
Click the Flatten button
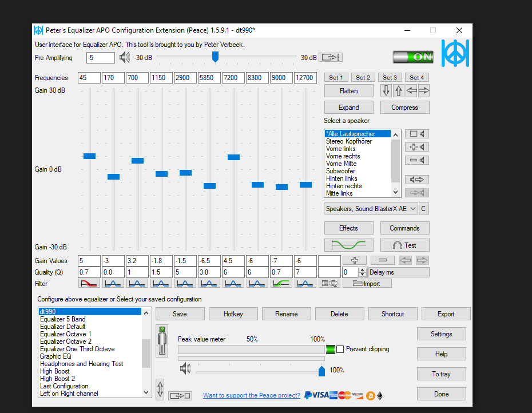tap(349, 91)
